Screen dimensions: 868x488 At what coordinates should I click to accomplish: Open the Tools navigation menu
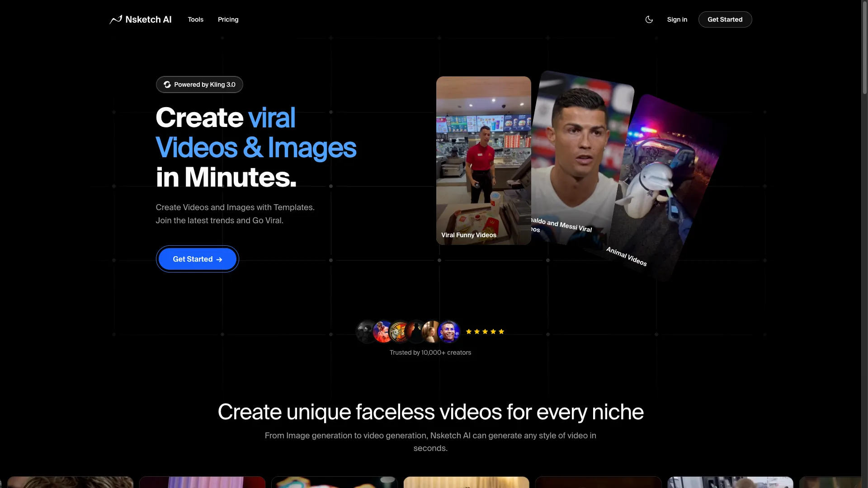pos(195,19)
